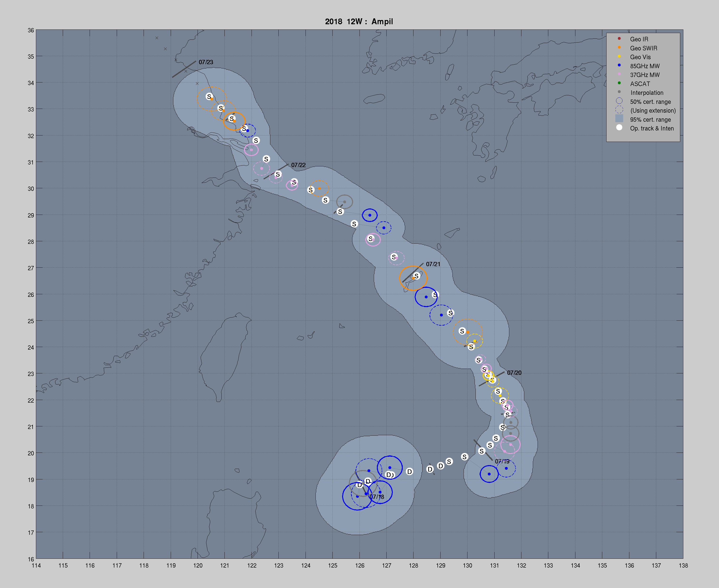Click the plot title 2018 12W : Ampil

coord(359,22)
